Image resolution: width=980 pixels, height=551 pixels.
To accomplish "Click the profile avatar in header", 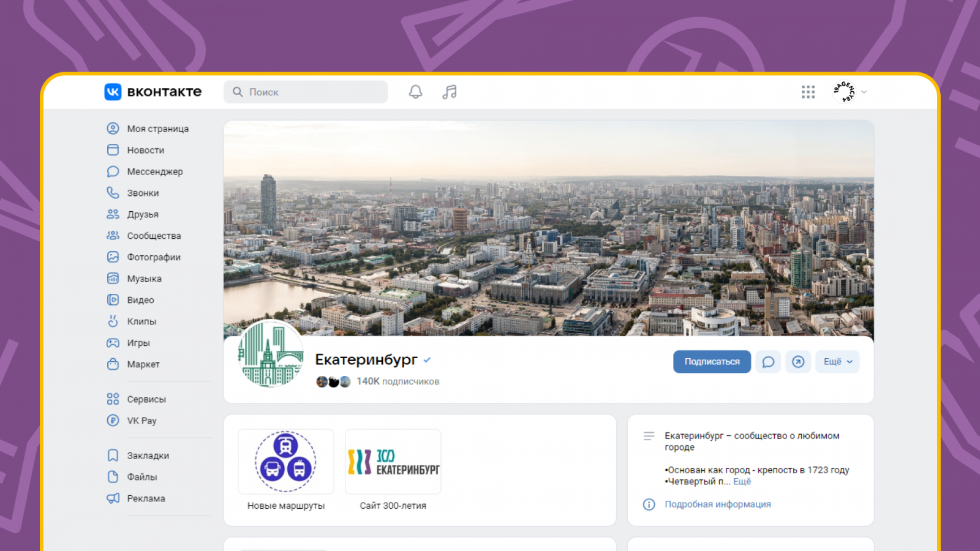I will 844,92.
